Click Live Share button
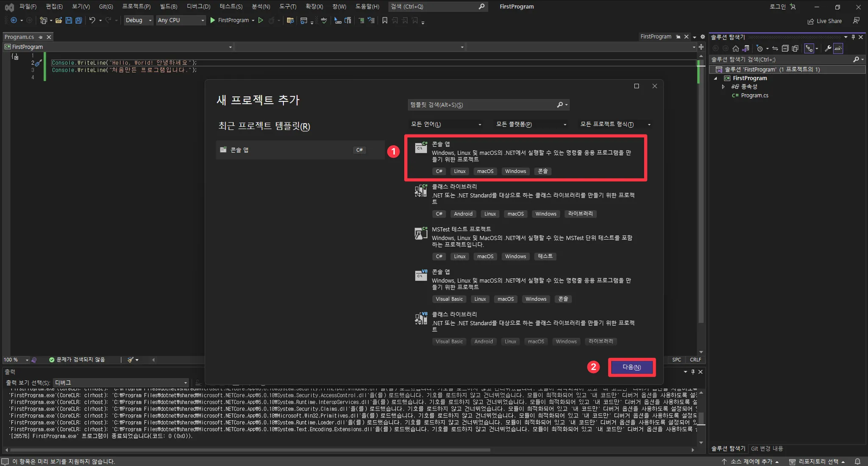The height and width of the screenshot is (466, 868). [824, 21]
